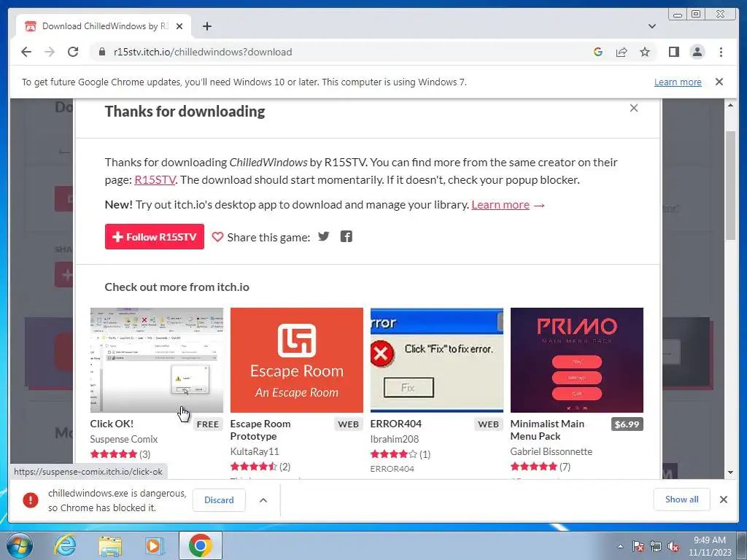Reload the current page
This screenshot has width=747, height=560.
(x=73, y=52)
